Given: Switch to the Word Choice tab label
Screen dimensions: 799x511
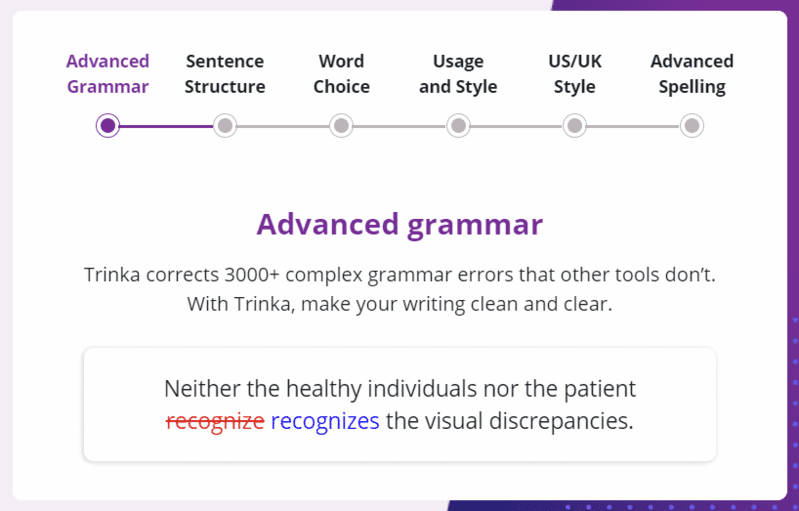Looking at the screenshot, I should (341, 74).
